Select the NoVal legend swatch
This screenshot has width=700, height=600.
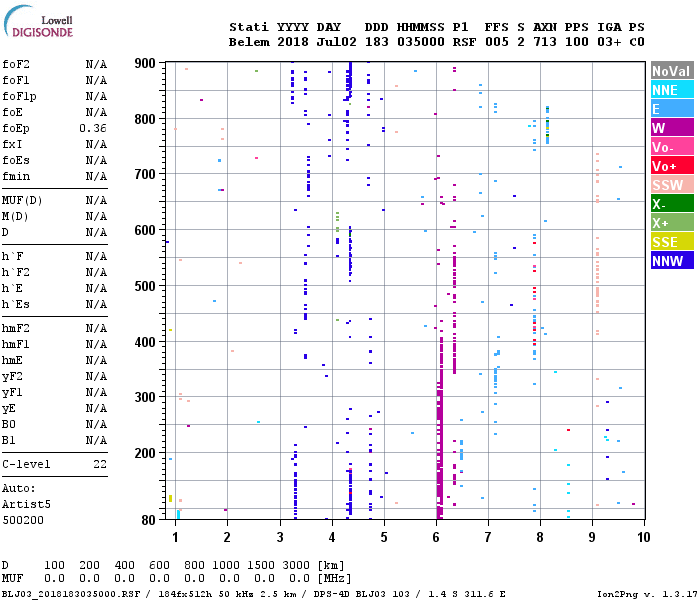(672, 71)
